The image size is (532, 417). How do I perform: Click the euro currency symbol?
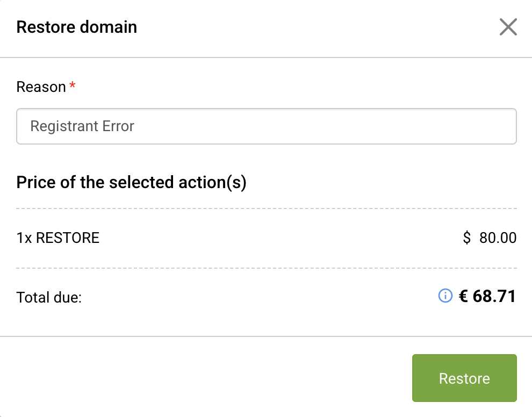click(463, 296)
